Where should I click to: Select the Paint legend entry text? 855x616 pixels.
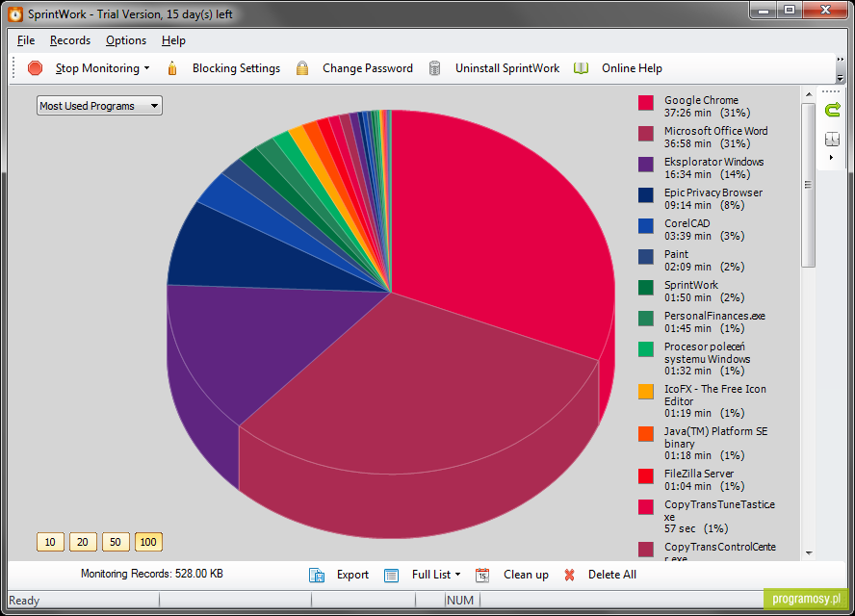click(704, 261)
